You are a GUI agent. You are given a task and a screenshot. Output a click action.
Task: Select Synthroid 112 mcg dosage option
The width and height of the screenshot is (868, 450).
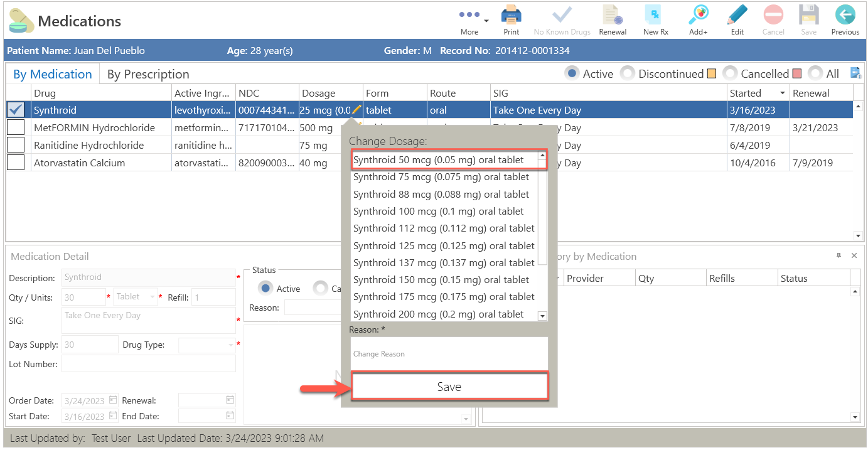tap(444, 228)
